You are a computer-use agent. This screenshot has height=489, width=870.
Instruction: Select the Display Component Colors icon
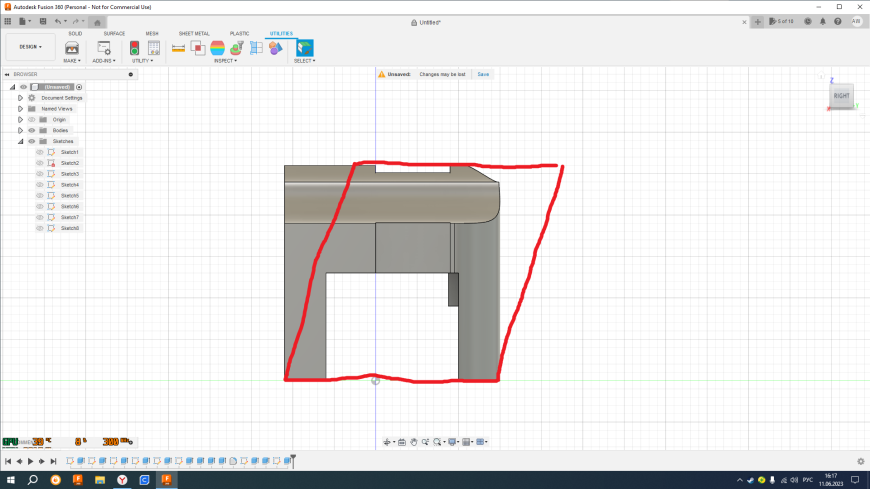click(x=276, y=48)
